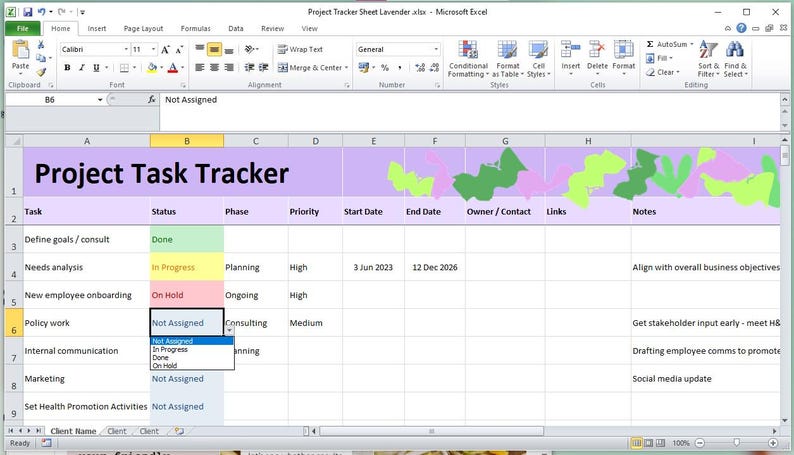794x455 pixels.
Task: Toggle Middle Align button
Action: (x=215, y=49)
